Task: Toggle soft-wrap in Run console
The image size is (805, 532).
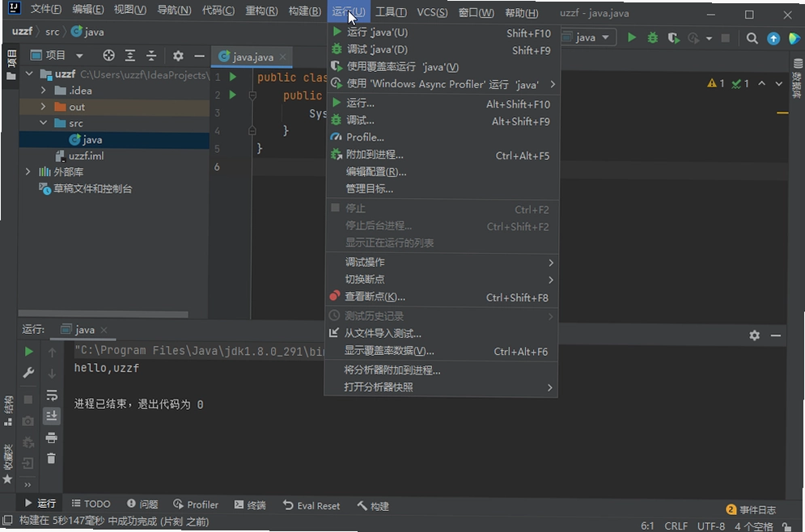Action: 51,395
